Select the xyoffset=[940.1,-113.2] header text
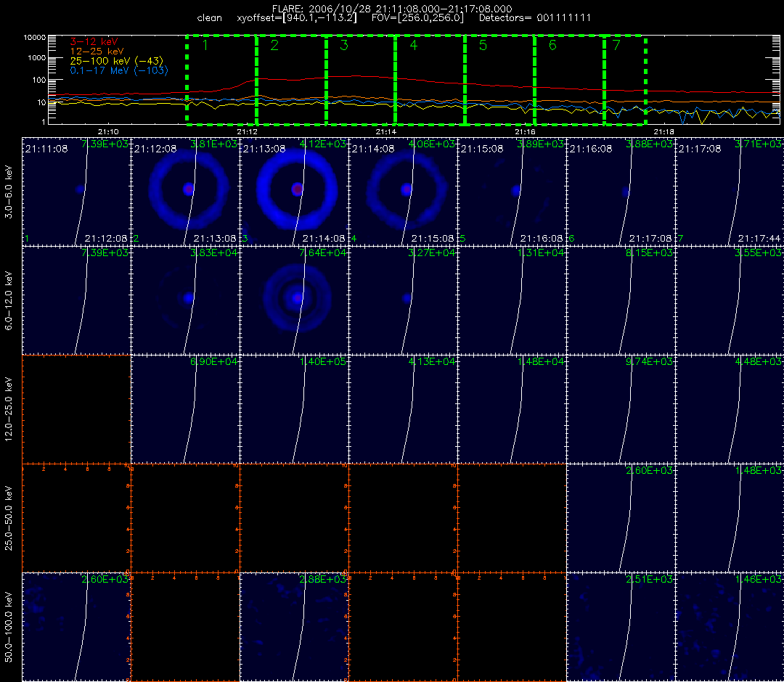The height and width of the screenshot is (682, 784). coord(297,18)
